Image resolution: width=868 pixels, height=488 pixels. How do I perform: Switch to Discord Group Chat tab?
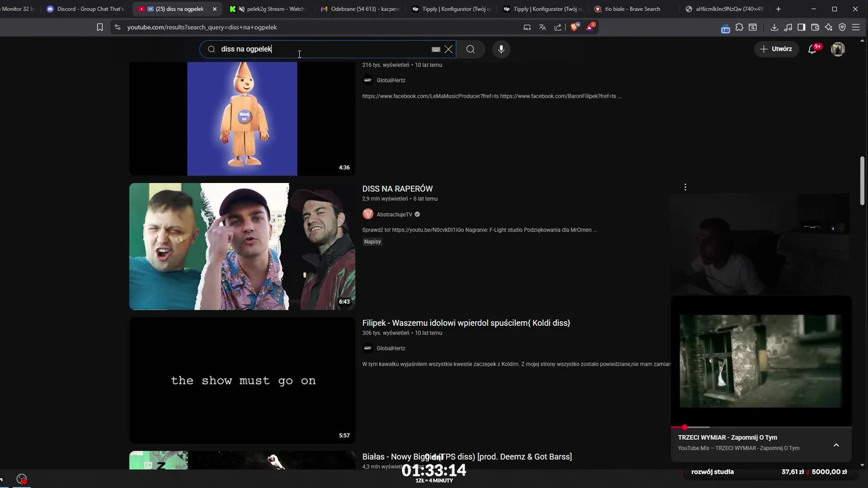[x=85, y=9]
